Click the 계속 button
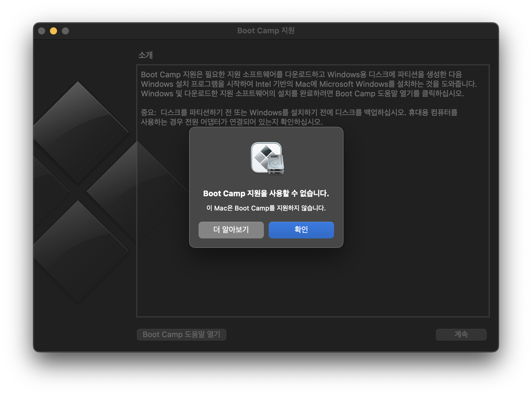The height and width of the screenshot is (396, 532). tap(461, 334)
